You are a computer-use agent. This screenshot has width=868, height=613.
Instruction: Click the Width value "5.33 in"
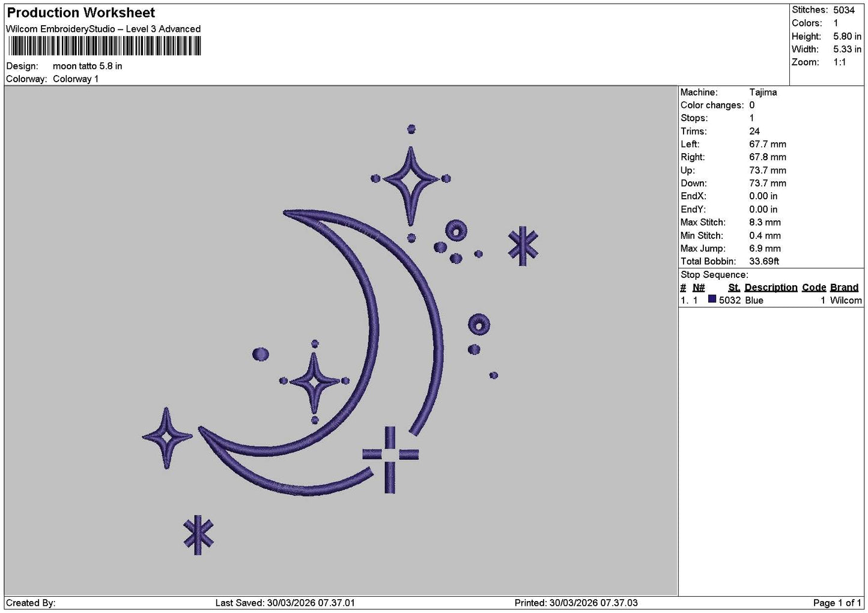(847, 49)
